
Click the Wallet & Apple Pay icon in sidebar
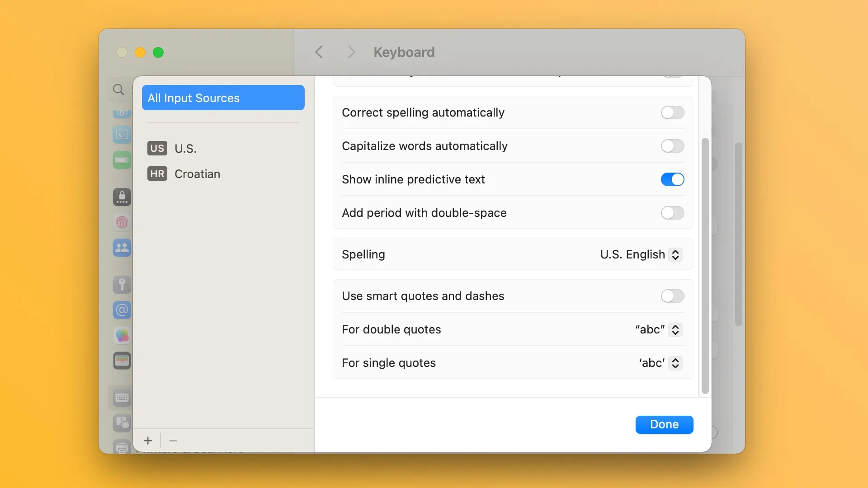(x=122, y=361)
